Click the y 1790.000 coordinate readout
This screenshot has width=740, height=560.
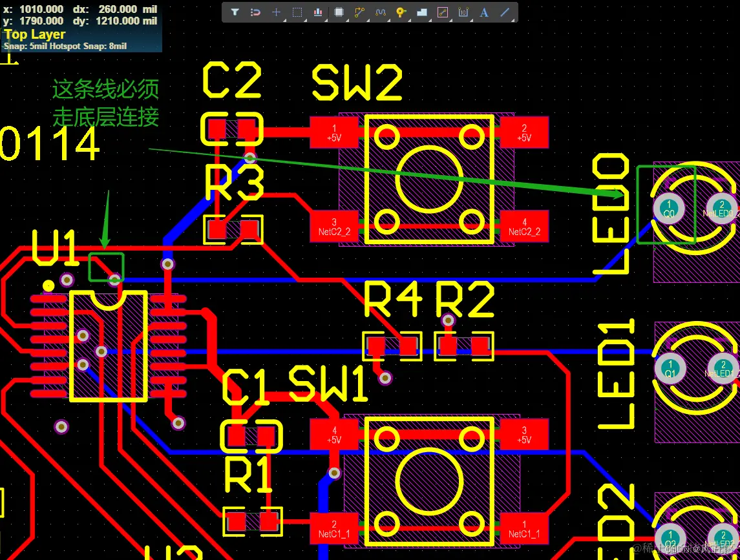(33, 21)
